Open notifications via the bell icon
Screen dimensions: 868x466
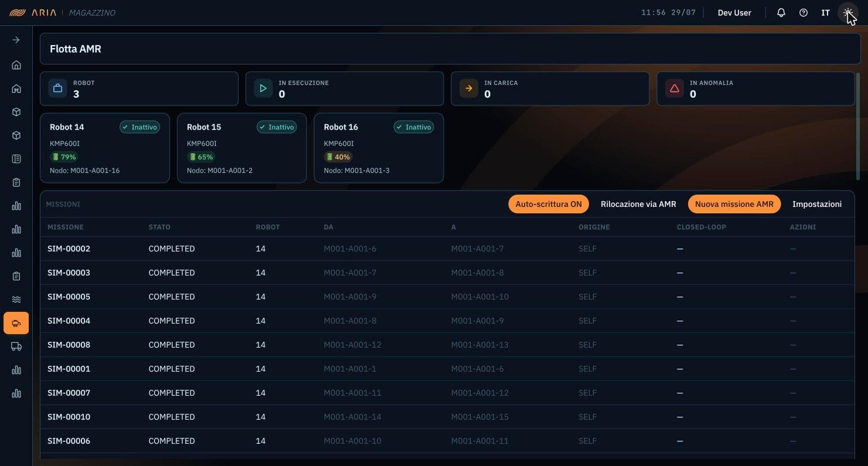[x=781, y=12]
